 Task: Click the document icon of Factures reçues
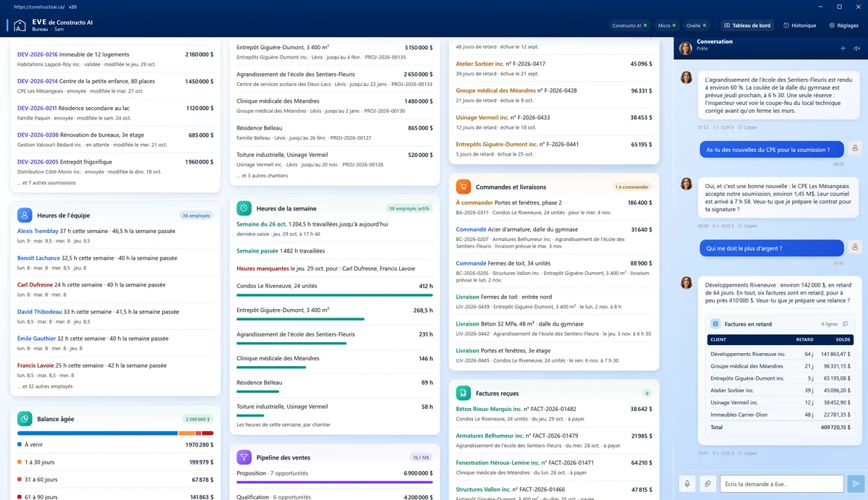[x=464, y=393]
